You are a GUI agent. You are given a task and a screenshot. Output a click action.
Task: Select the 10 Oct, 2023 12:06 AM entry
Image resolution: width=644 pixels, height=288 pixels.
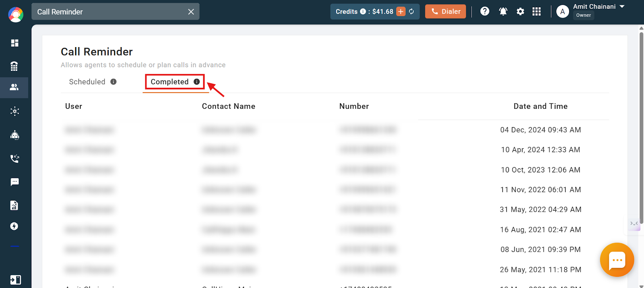[x=541, y=170]
